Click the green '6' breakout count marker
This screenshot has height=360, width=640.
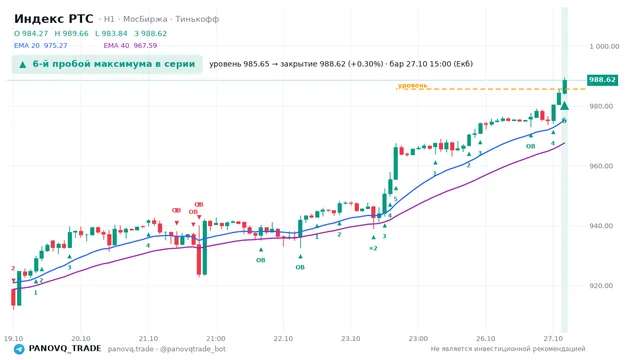(x=564, y=120)
